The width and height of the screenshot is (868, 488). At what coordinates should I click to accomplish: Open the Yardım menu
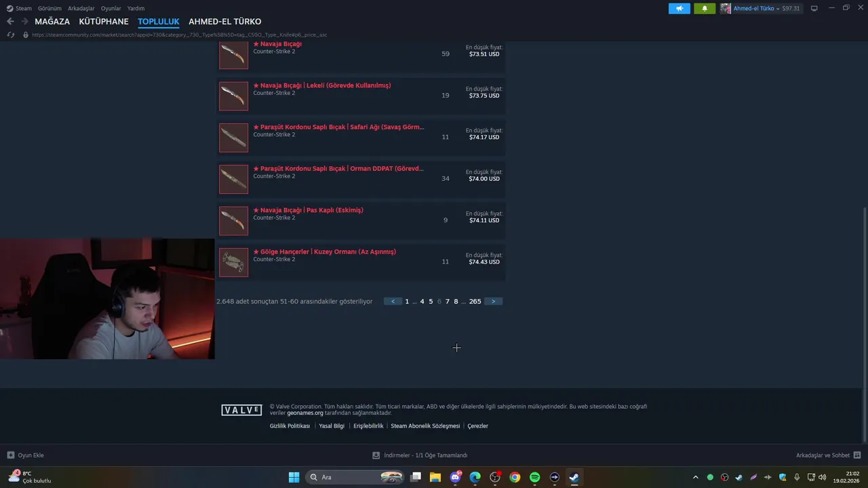pyautogui.click(x=136, y=8)
